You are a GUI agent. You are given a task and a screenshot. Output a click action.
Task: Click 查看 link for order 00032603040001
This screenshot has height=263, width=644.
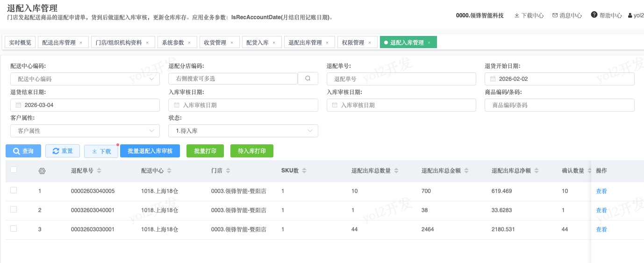[601, 211]
